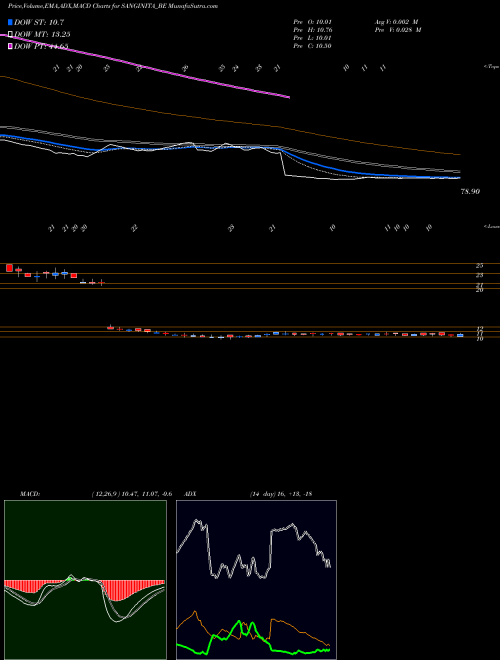The height and width of the screenshot is (660, 500).
Task: Click the first red candlestick near 25
Action: 9,268
